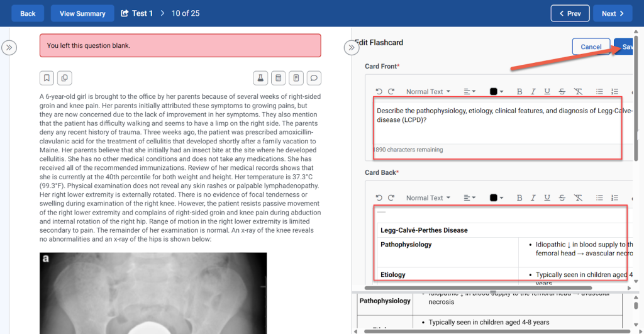Clear formatting in the Card Front toolbar

coord(578,92)
